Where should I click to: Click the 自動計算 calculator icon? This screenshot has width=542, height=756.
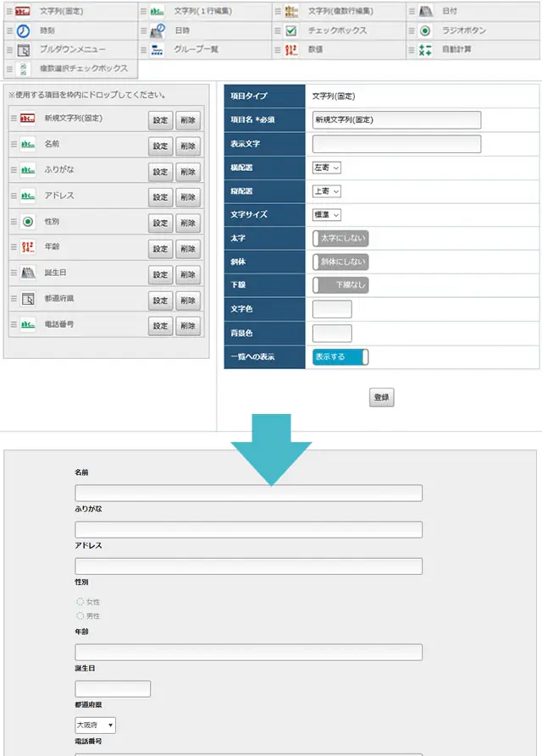pos(424,50)
